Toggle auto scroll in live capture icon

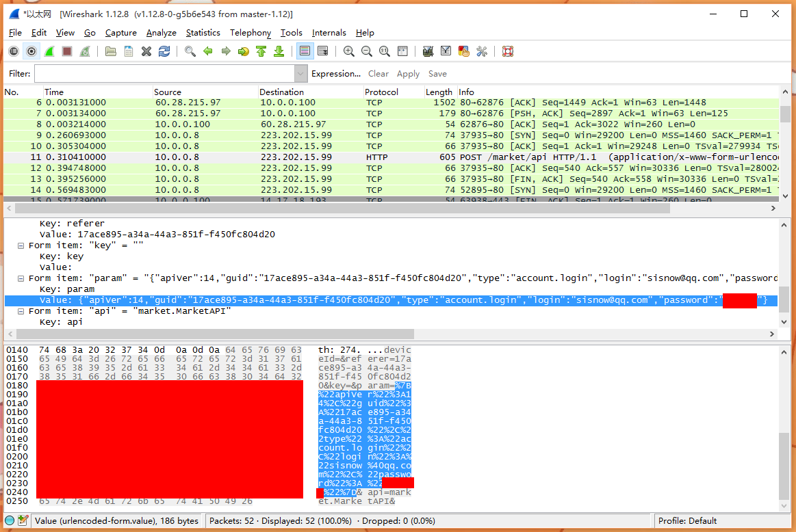tap(322, 51)
